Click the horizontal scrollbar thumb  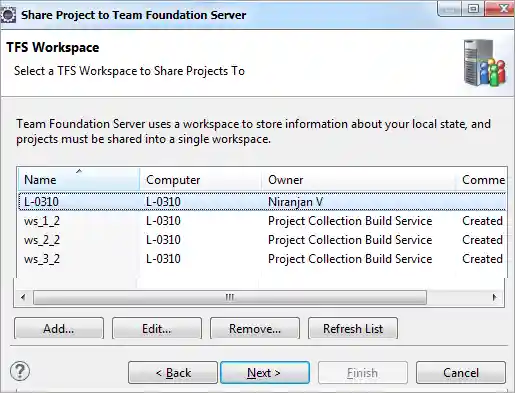pos(230,297)
